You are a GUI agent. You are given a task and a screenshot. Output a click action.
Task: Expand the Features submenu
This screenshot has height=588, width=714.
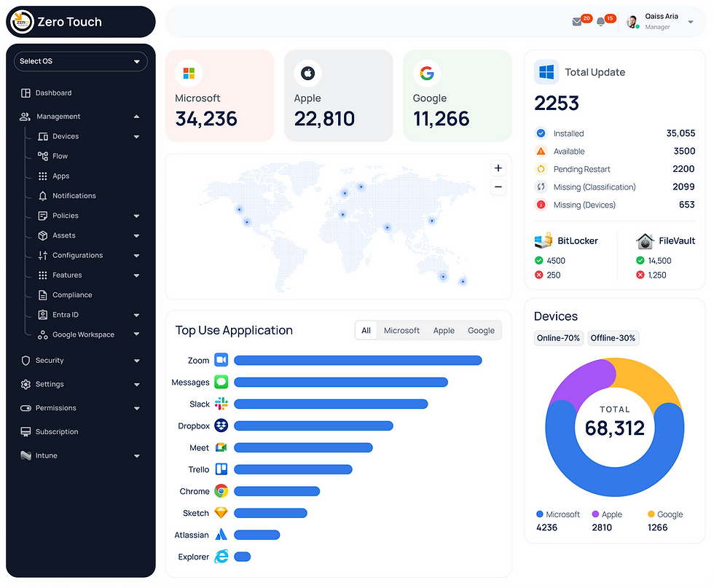pos(136,275)
